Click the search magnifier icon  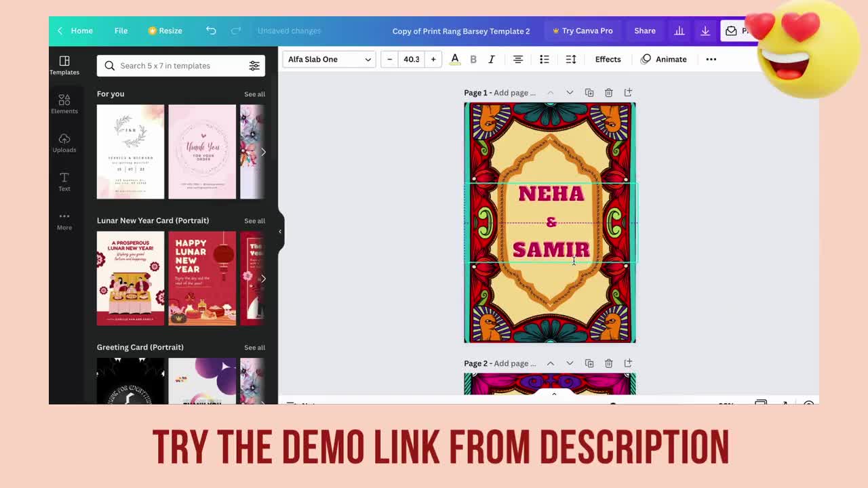(109, 66)
